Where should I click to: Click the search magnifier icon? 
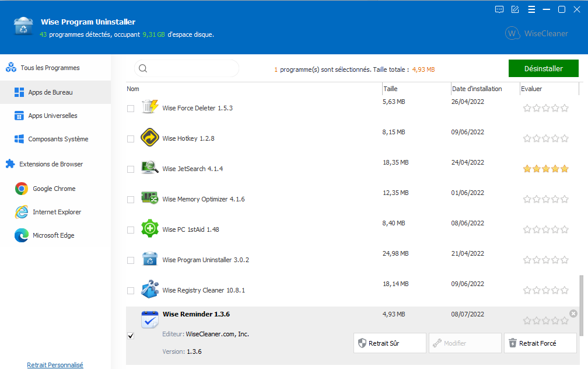coord(143,68)
